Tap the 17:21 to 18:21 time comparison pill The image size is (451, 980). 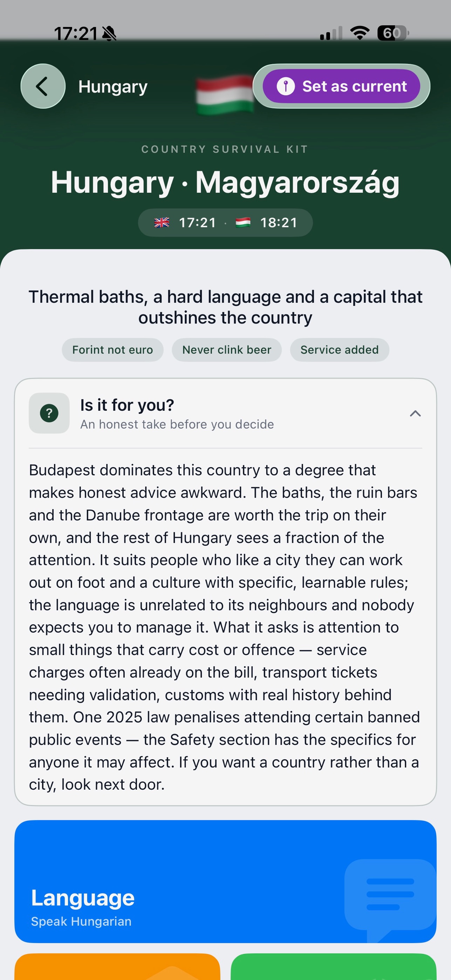(225, 223)
